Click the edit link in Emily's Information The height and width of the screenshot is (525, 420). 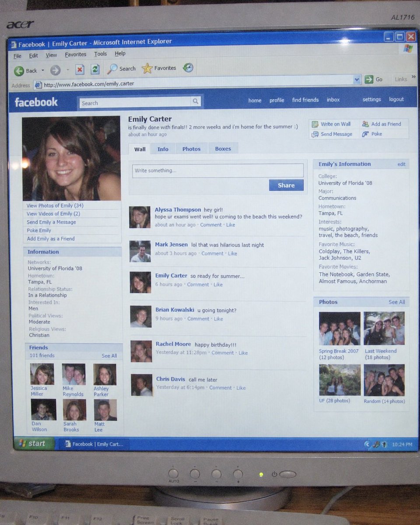(x=402, y=164)
